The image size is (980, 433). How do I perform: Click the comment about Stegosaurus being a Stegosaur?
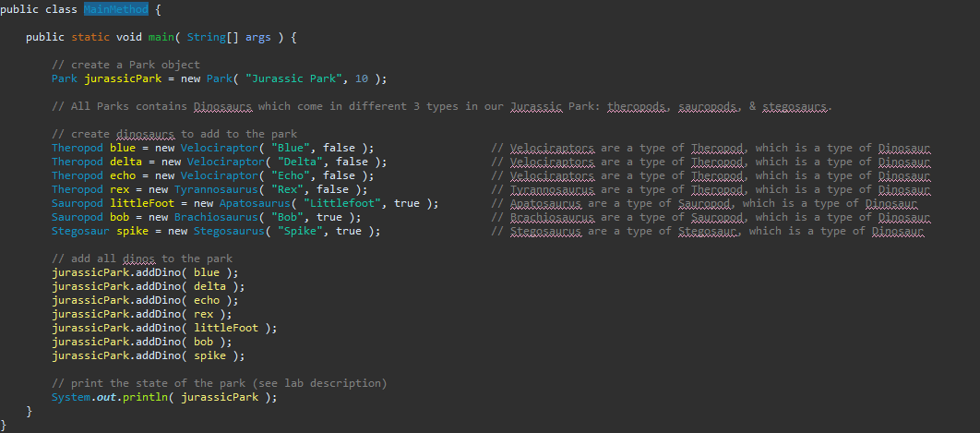708,231
